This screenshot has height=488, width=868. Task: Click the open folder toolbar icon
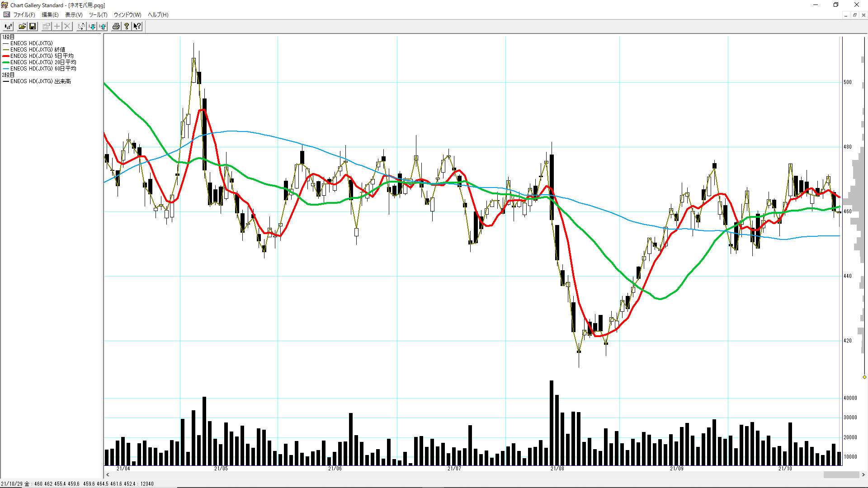pyautogui.click(x=22, y=26)
